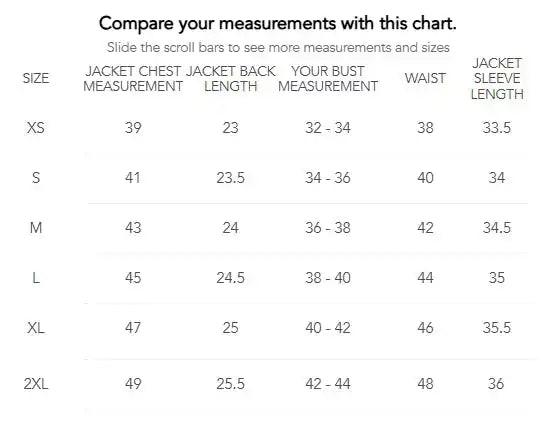This screenshot has width=555, height=431.
Task: Click the 'Slide the scroll bars' instruction text
Action: 278,47
